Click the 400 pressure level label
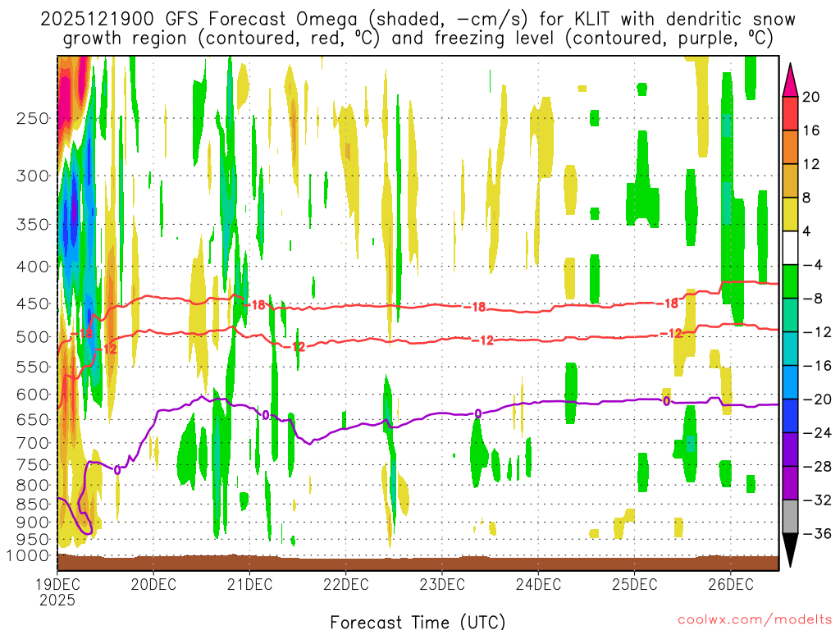 tap(33, 267)
